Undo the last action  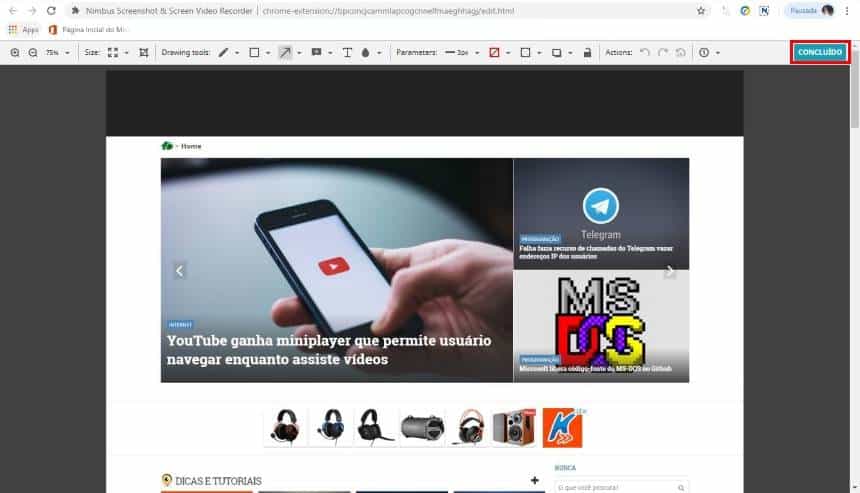pyautogui.click(x=645, y=53)
